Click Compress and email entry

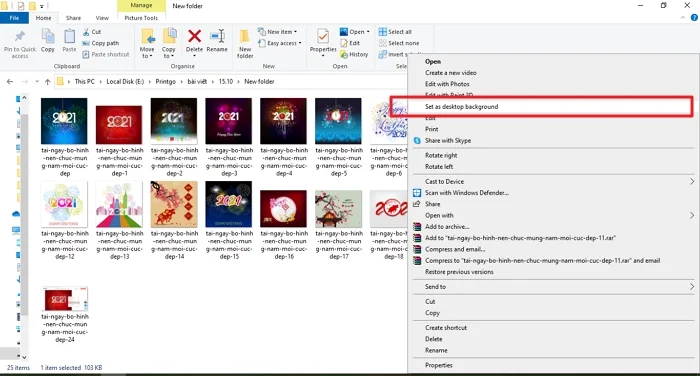click(x=455, y=249)
